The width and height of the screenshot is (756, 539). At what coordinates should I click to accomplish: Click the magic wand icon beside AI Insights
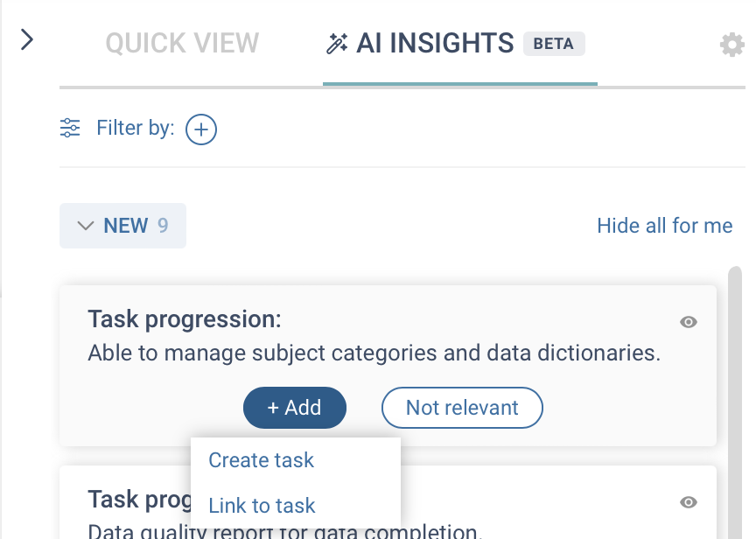tap(337, 43)
